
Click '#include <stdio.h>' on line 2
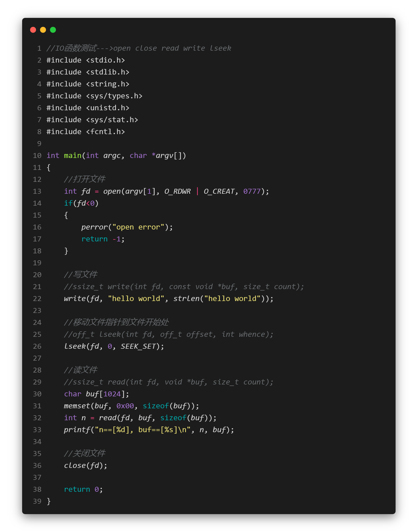(x=86, y=60)
